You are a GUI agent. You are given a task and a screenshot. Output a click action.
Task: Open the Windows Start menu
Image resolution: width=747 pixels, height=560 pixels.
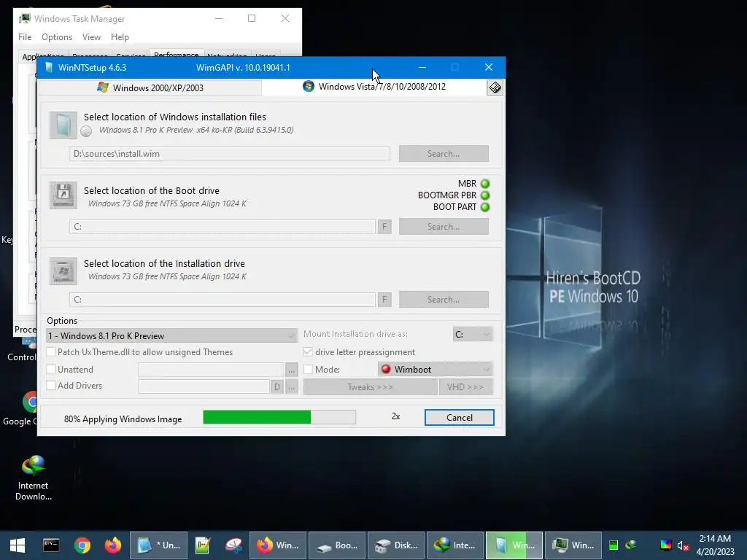(18, 545)
